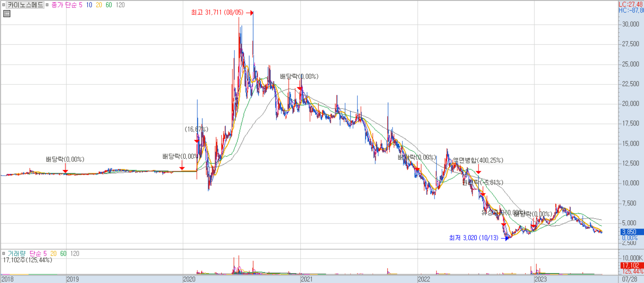Screen dimensions: 644x283
Task: Select the green 60-day price average label
Action: (x=109, y=5)
